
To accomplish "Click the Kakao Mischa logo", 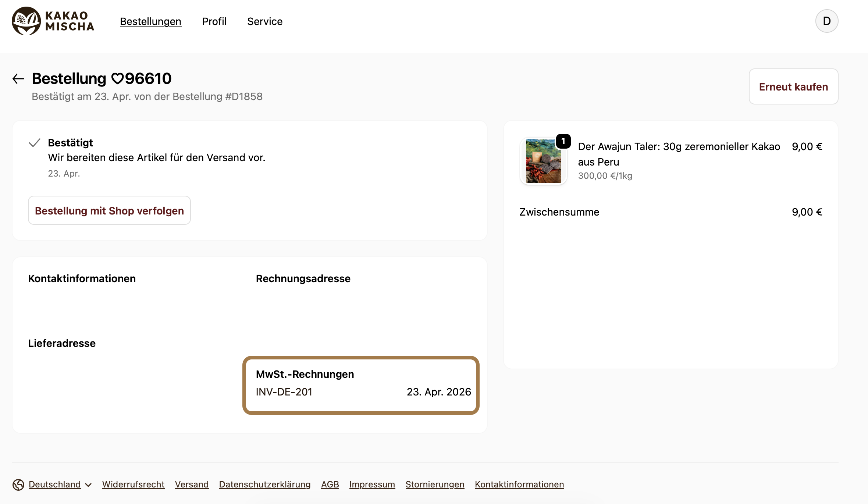I will point(53,21).
